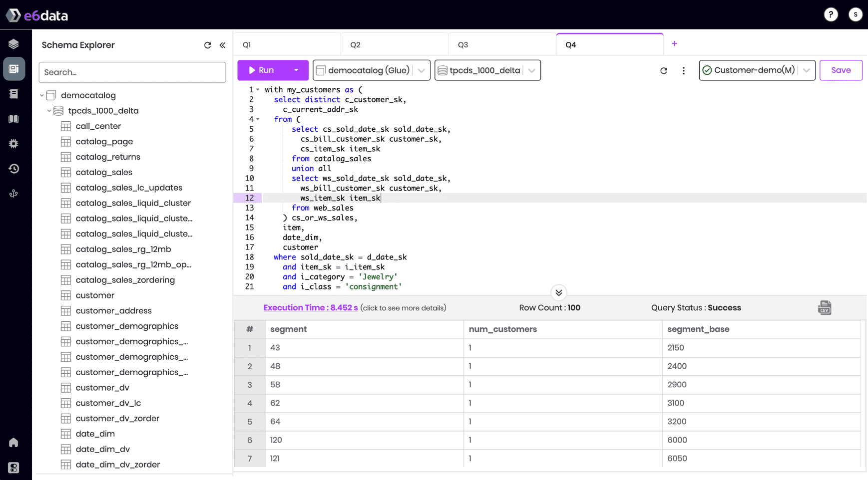The width and height of the screenshot is (868, 480).
Task: Open a new query tab with plus button
Action: click(x=674, y=44)
